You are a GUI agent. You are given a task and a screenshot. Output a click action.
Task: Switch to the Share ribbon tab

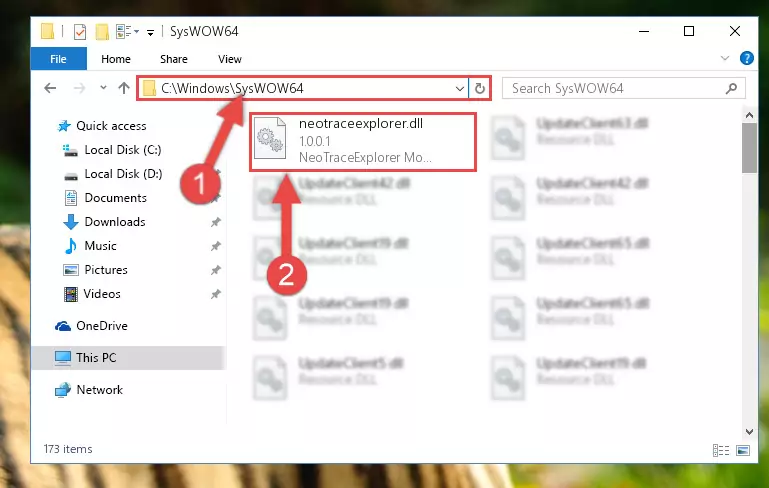click(174, 59)
